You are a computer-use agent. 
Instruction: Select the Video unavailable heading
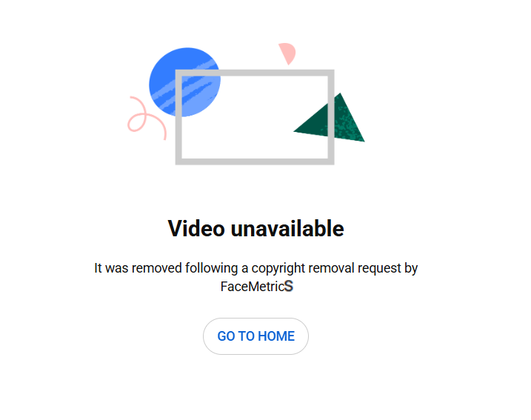point(256,228)
